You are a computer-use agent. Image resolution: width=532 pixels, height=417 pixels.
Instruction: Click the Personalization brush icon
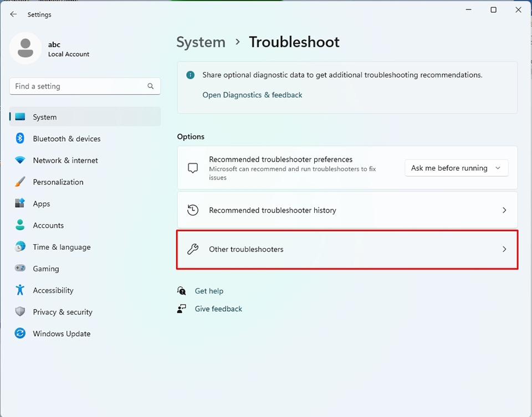(x=21, y=182)
